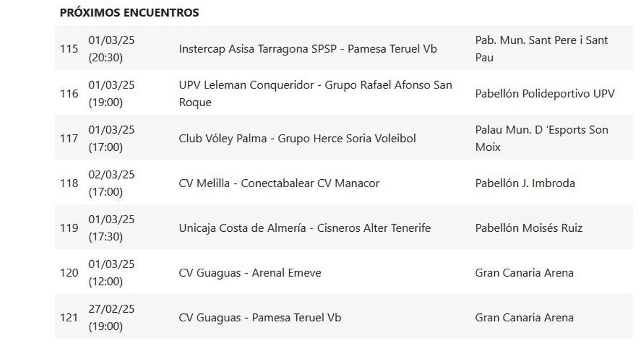
Task: Click Gran Canaria Arena in match 120 row
Action: click(524, 273)
